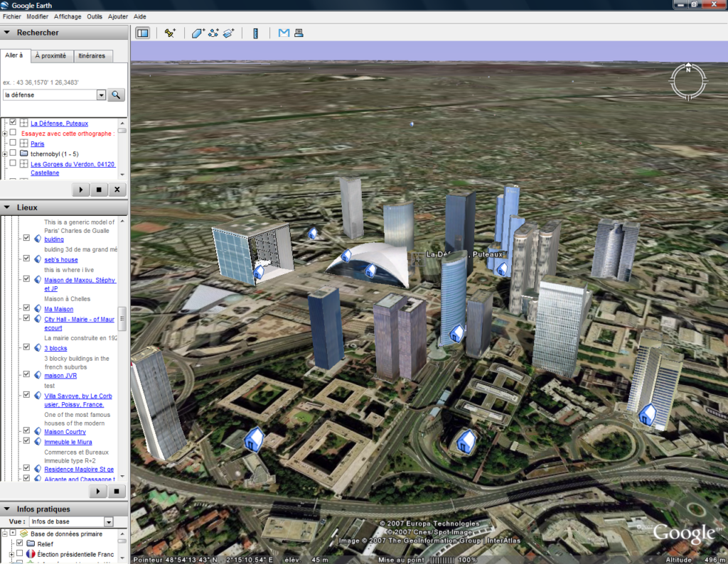This screenshot has width=728, height=564.
Task: Click the 'la défense' search input field
Action: [x=50, y=95]
